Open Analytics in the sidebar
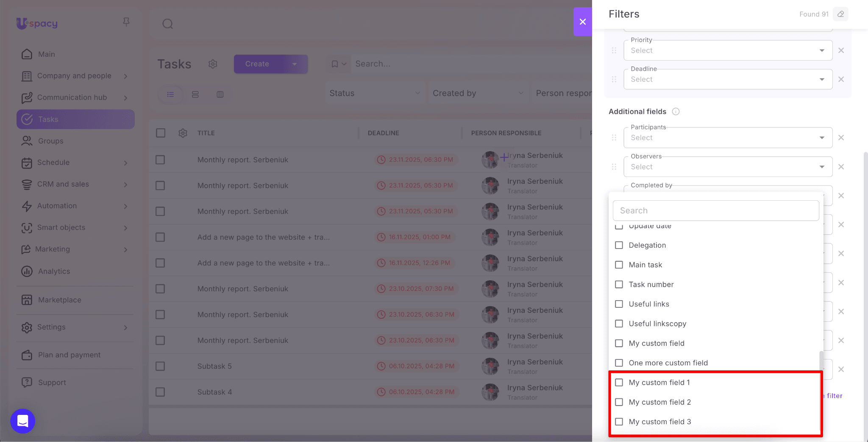 (x=54, y=271)
